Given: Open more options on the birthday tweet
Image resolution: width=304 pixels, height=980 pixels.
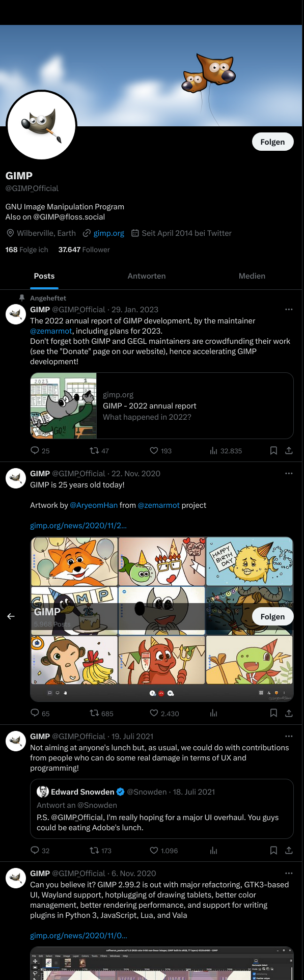Looking at the screenshot, I should [x=289, y=473].
